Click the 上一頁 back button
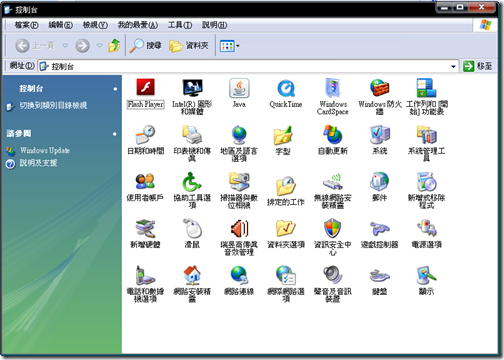This screenshot has width=504, height=360. pos(35,45)
